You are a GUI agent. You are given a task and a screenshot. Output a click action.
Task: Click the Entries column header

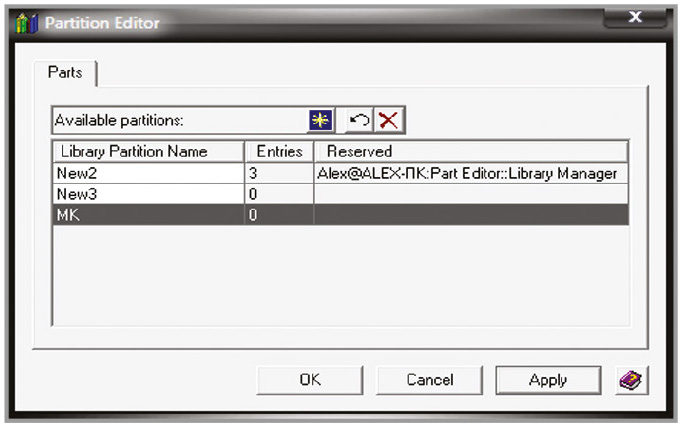[278, 151]
